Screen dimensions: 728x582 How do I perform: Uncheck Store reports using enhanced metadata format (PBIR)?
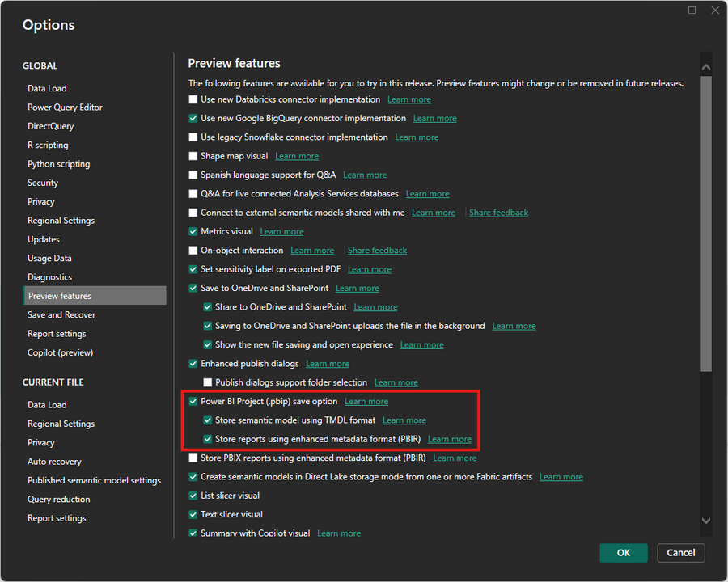208,439
